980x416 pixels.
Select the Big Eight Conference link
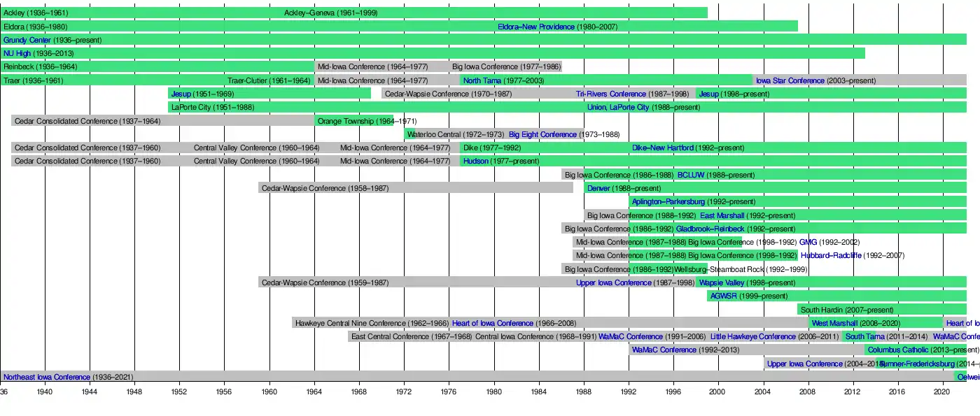tap(542, 134)
